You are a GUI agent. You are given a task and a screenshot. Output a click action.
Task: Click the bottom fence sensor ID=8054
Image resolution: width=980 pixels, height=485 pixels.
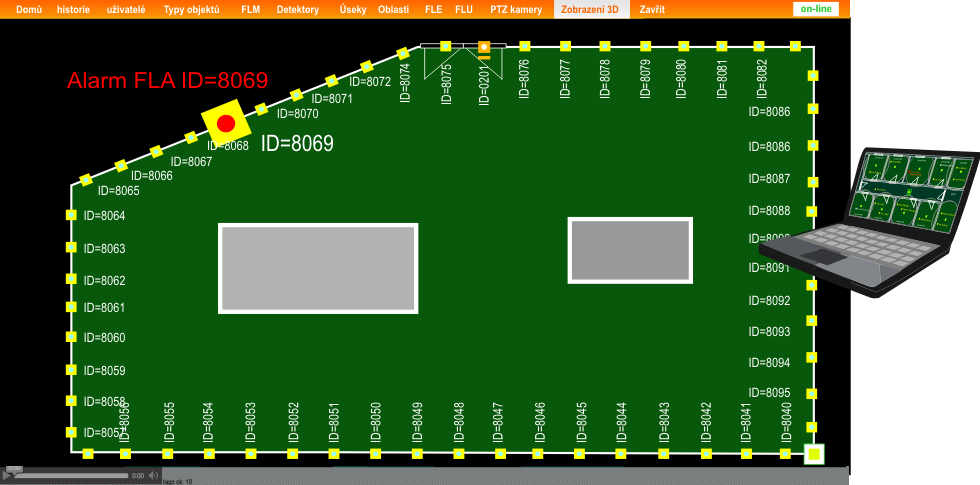[x=209, y=454]
